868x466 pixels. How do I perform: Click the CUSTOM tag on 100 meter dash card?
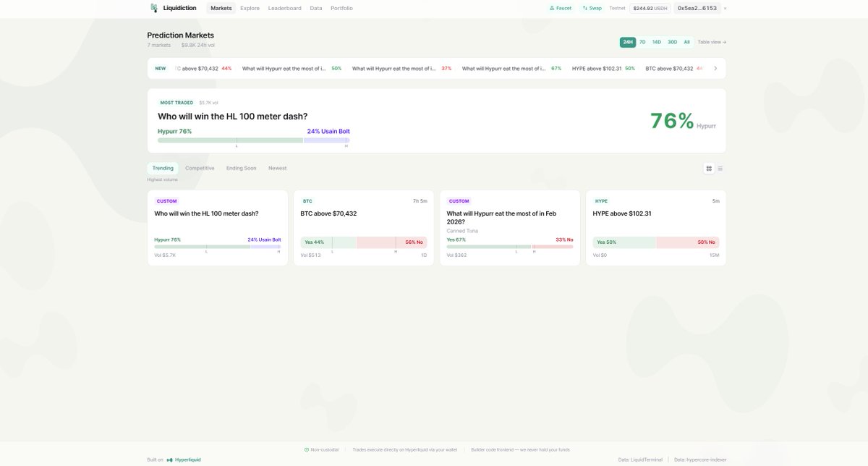166,201
